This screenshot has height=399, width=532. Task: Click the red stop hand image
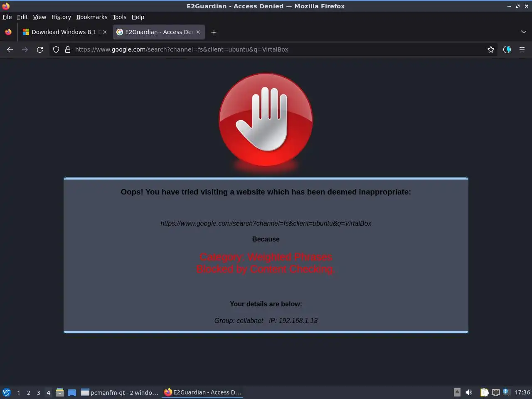[266, 121]
